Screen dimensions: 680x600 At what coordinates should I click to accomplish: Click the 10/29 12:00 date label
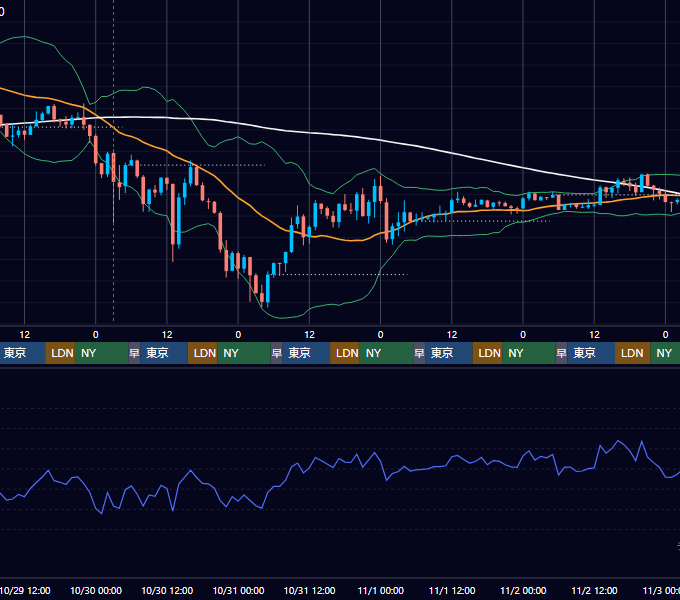[x=25, y=590]
